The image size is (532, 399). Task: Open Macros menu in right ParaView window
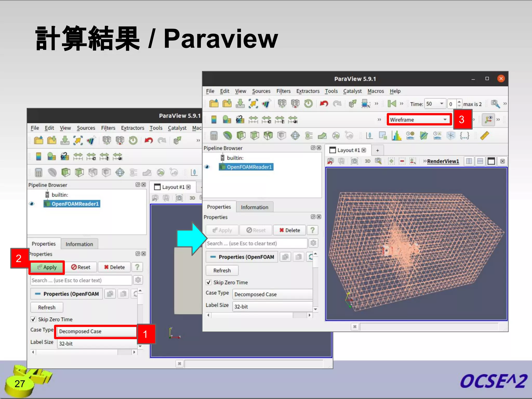[x=376, y=91]
